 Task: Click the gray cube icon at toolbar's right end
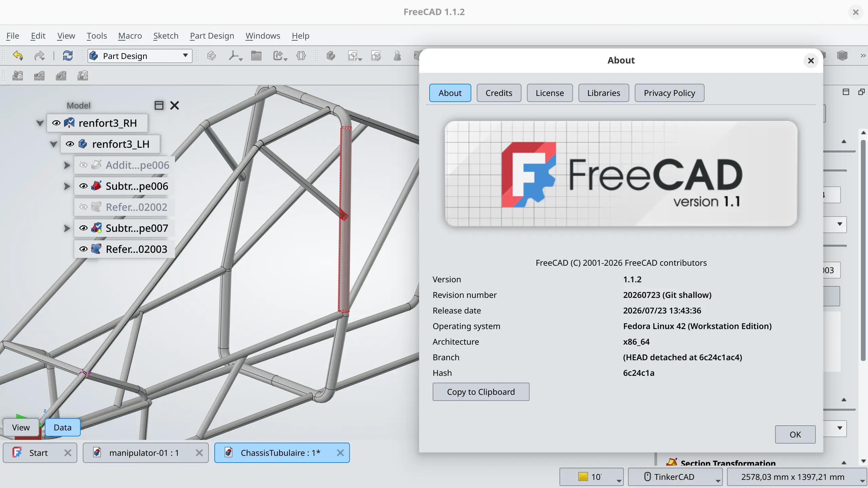842,56
